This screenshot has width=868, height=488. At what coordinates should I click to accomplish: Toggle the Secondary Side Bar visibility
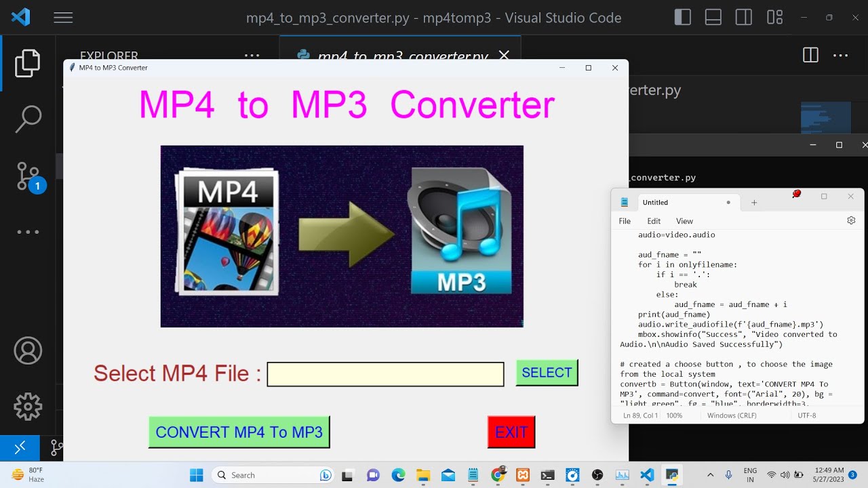[744, 18]
